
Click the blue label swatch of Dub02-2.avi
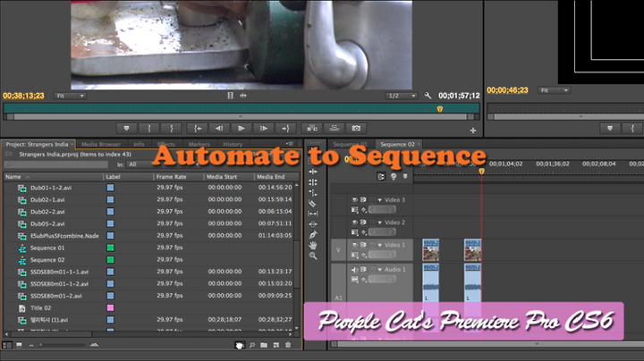(111, 212)
